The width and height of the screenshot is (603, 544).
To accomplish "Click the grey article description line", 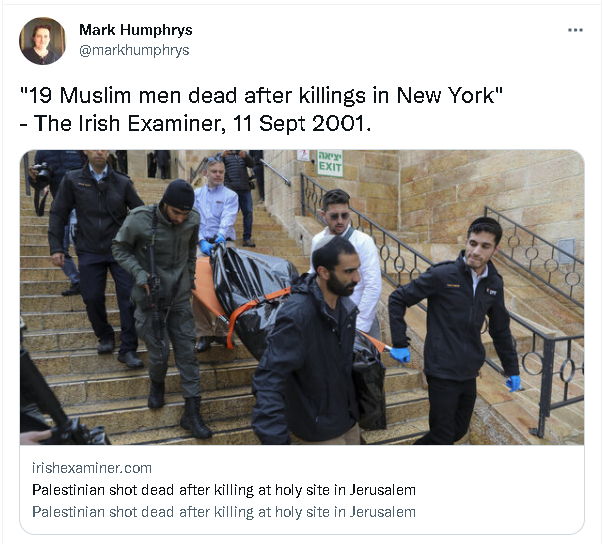I will (x=224, y=512).
